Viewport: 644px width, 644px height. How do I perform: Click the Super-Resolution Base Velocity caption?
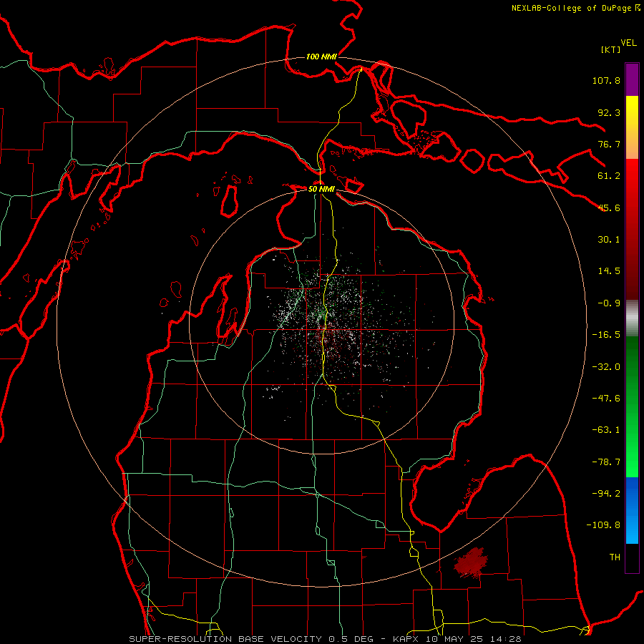[325, 639]
